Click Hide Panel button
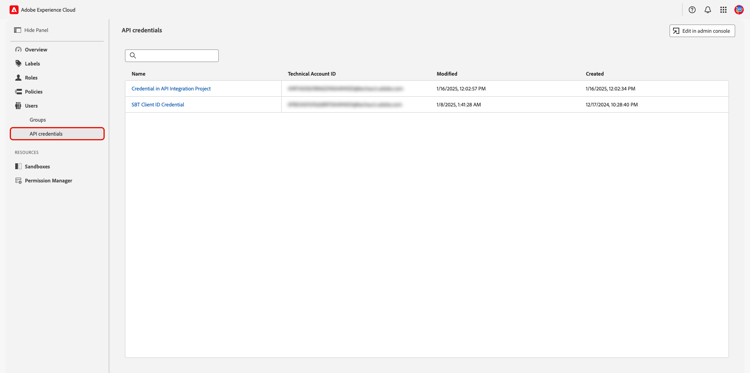 (32, 30)
